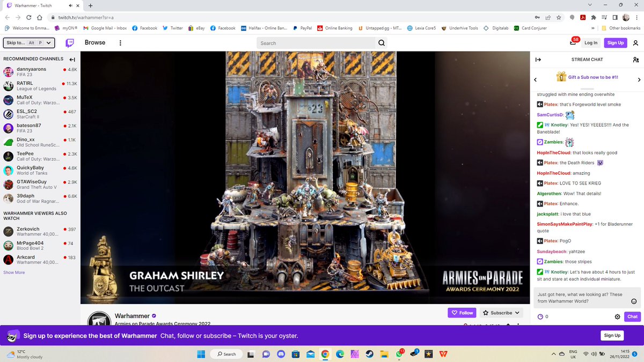
Task: Open a new browser tab
Action: [x=90, y=5]
